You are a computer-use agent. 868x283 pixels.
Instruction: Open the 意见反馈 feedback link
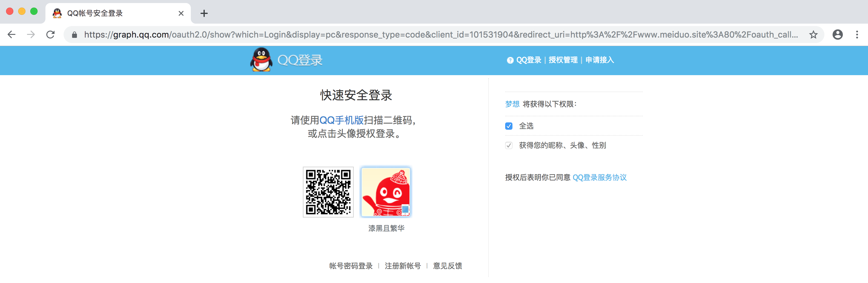(x=448, y=266)
